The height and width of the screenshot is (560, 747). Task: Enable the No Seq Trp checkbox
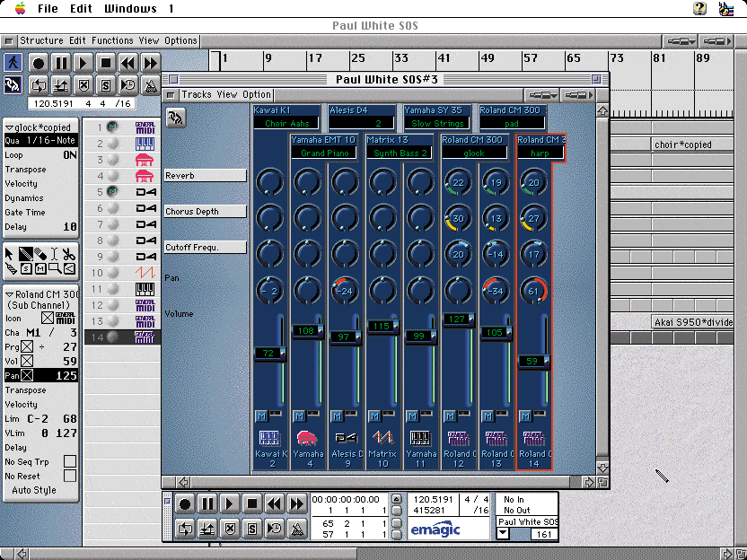70,461
